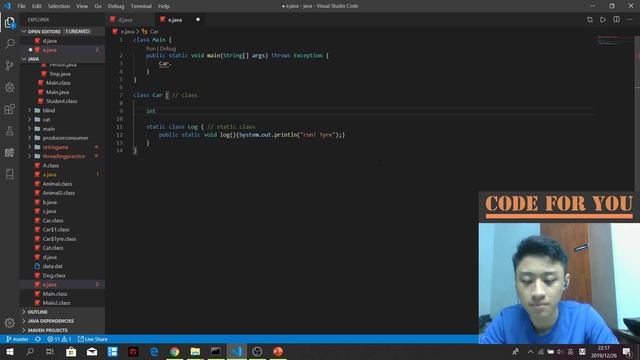
Task: Open the Mail app from the taskbar
Action: click(92, 351)
